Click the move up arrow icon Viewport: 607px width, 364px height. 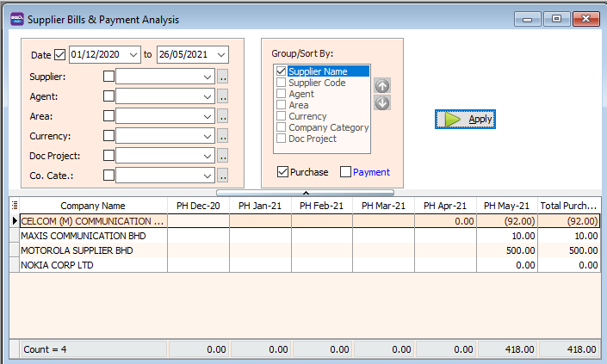click(382, 86)
